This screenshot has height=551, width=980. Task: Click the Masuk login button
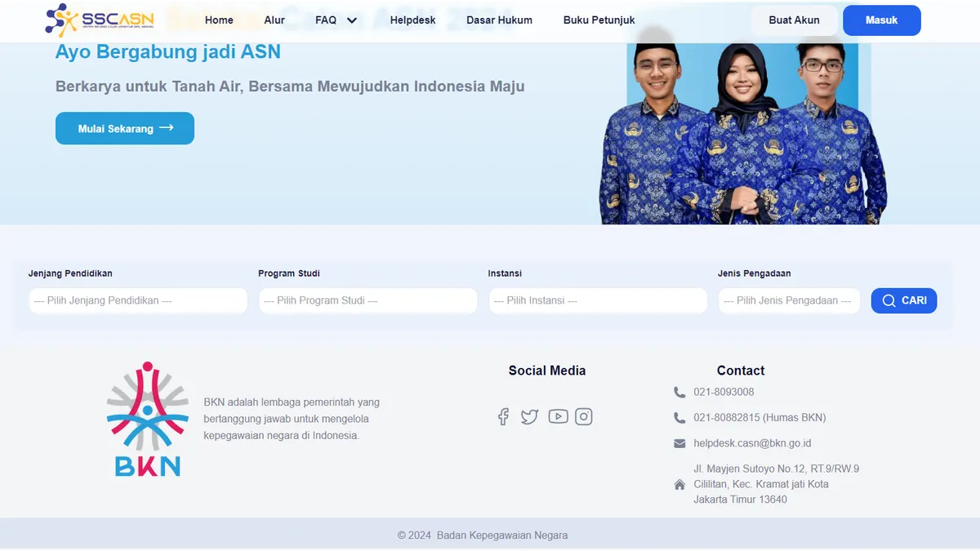click(x=882, y=20)
